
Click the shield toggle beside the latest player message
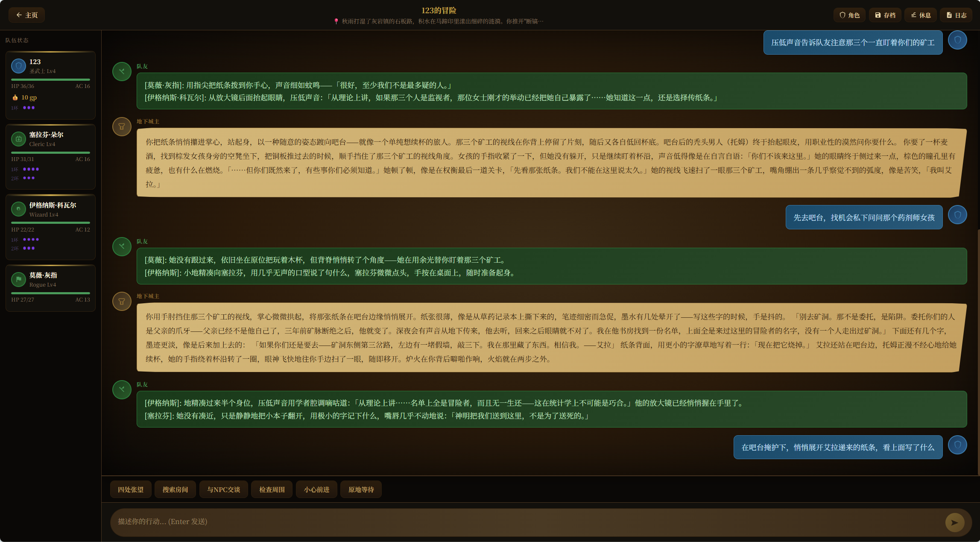pos(958,445)
